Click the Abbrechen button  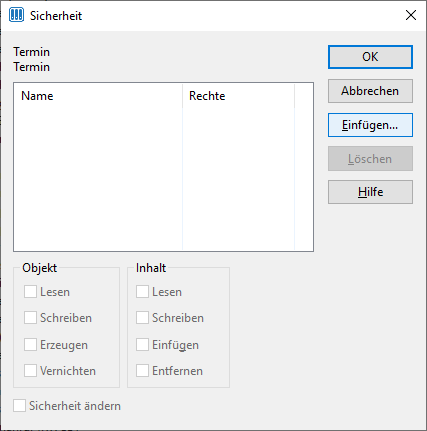pyautogui.click(x=370, y=91)
